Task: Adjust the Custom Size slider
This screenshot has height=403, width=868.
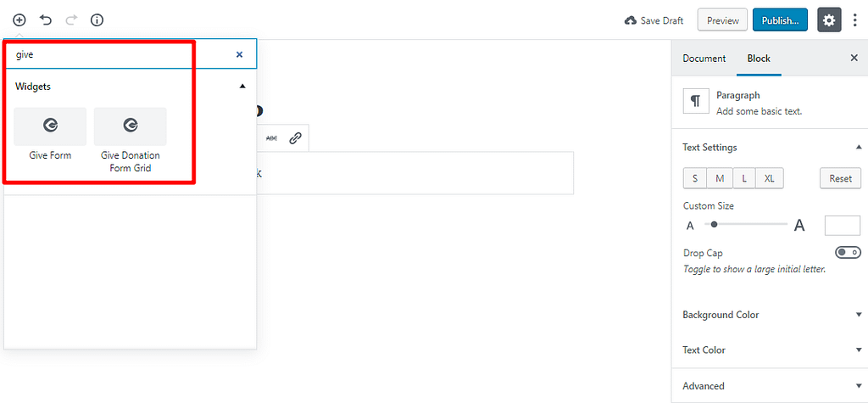Action: (x=746, y=225)
